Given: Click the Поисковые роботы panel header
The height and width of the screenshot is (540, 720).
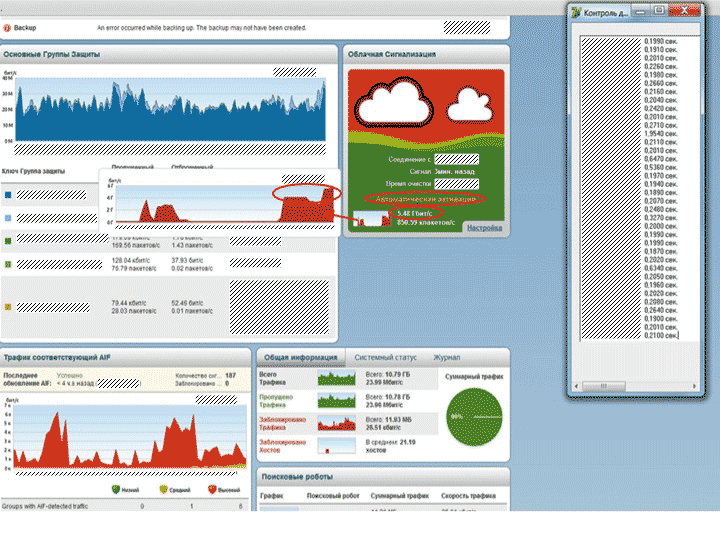Looking at the screenshot, I should (x=383, y=477).
